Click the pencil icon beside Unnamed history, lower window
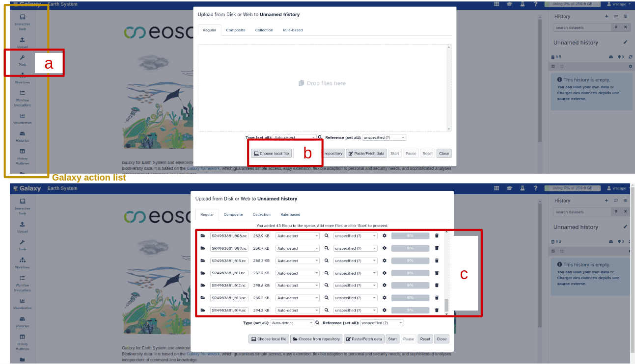The height and width of the screenshot is (364, 635). click(625, 227)
